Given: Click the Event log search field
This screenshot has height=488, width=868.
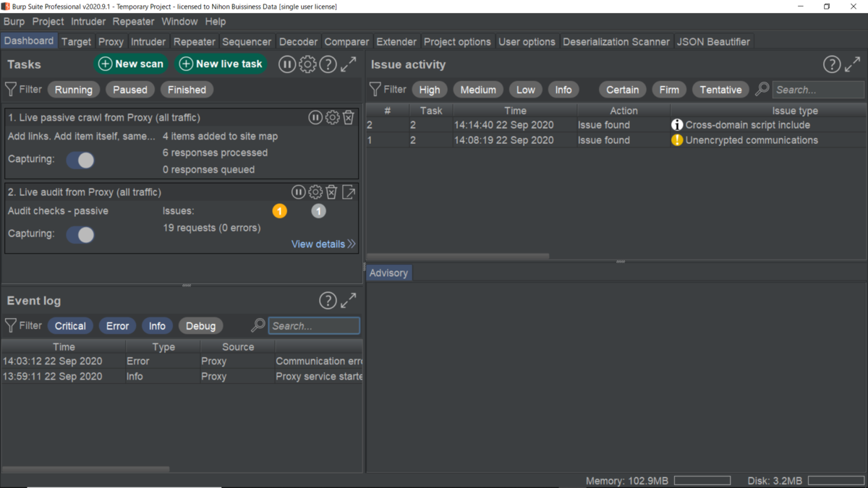Looking at the screenshot, I should [x=314, y=326].
